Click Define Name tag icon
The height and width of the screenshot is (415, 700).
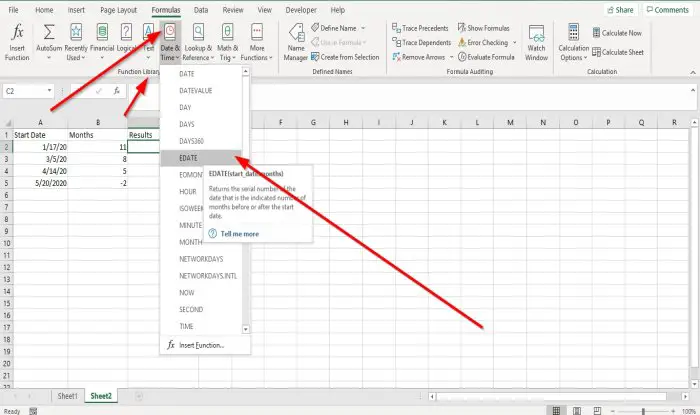[315, 28]
